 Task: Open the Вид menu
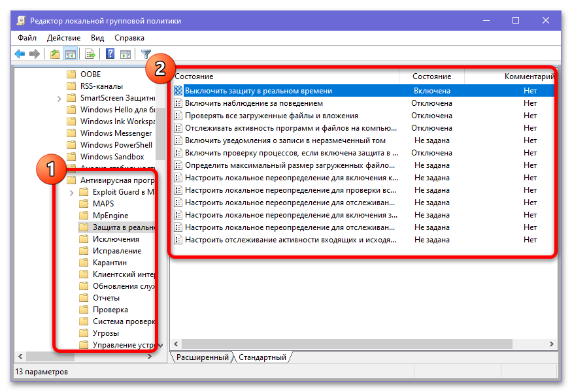[97, 38]
